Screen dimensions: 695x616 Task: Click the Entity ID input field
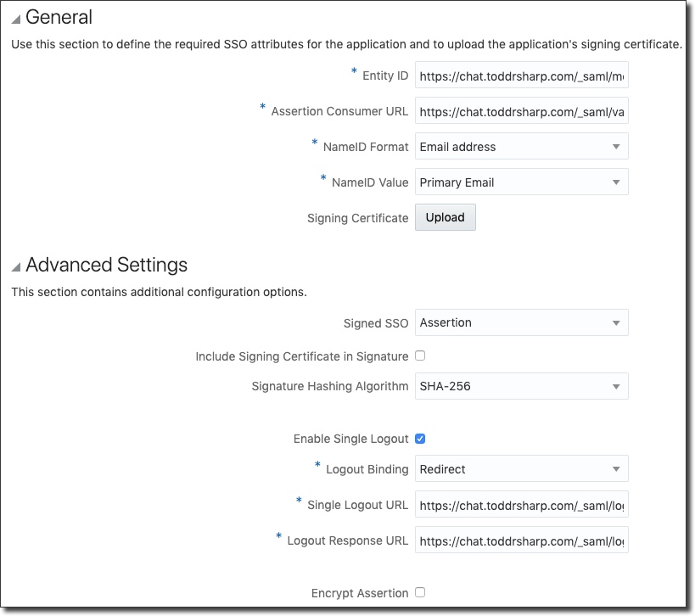point(521,76)
